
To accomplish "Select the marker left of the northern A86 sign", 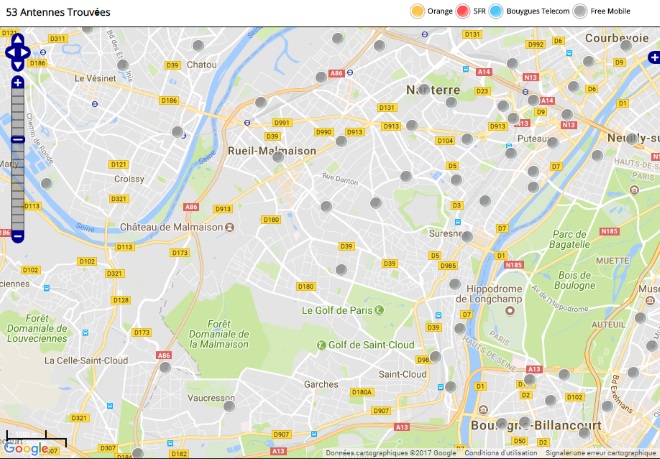I will pos(321,77).
